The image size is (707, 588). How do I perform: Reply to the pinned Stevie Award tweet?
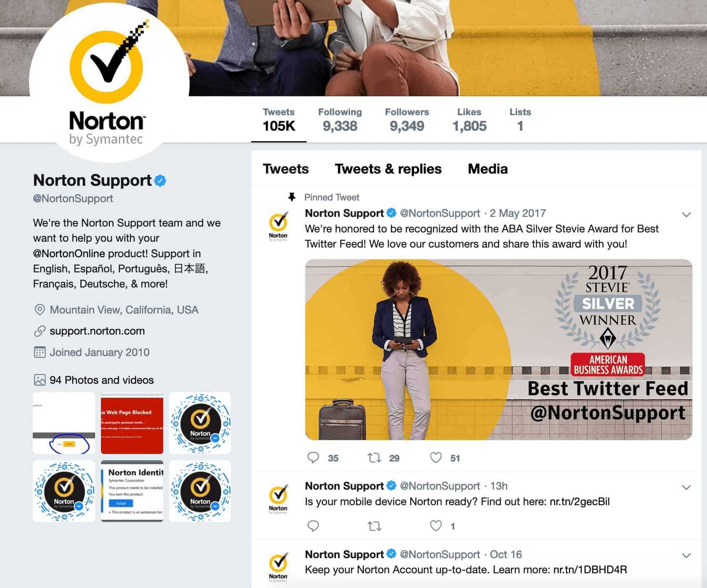313,458
